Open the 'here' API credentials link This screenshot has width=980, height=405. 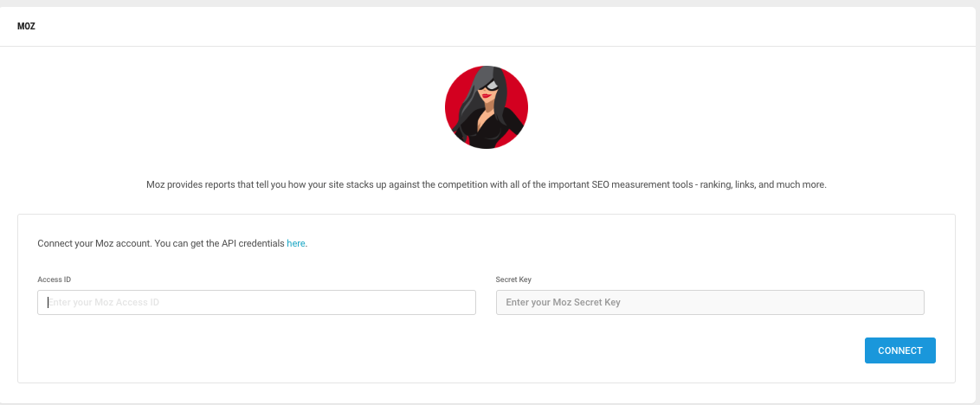point(295,244)
